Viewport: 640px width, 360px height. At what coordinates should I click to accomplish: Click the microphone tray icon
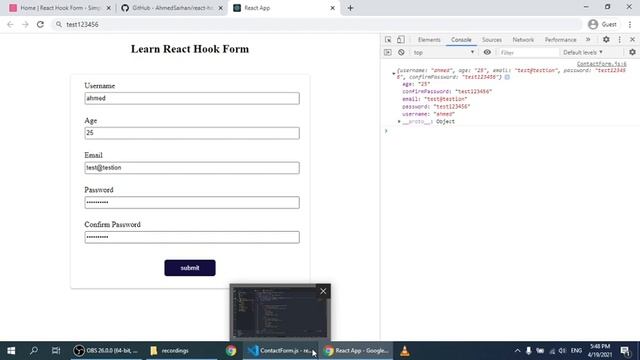(x=529, y=351)
